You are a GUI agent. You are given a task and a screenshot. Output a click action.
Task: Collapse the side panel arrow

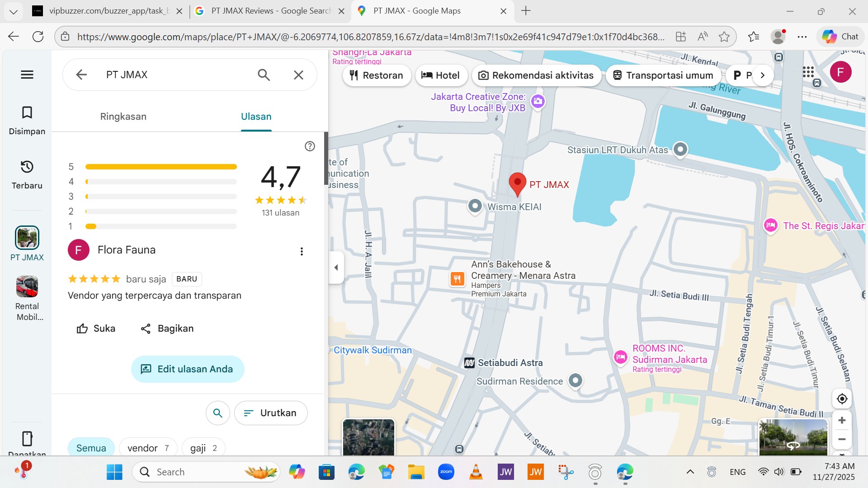[x=336, y=267]
